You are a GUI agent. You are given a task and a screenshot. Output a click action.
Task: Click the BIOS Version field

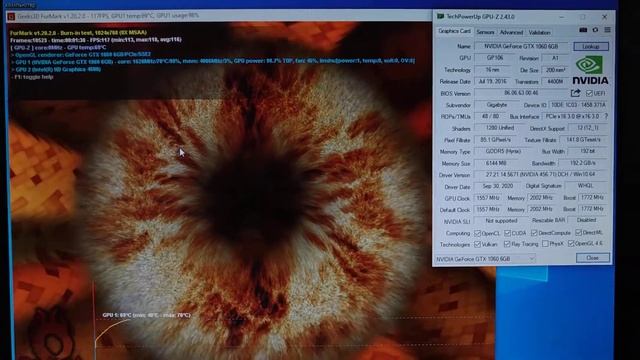pyautogui.click(x=521, y=93)
